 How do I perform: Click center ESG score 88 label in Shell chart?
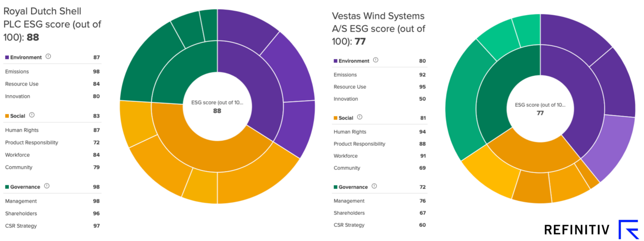click(217, 107)
